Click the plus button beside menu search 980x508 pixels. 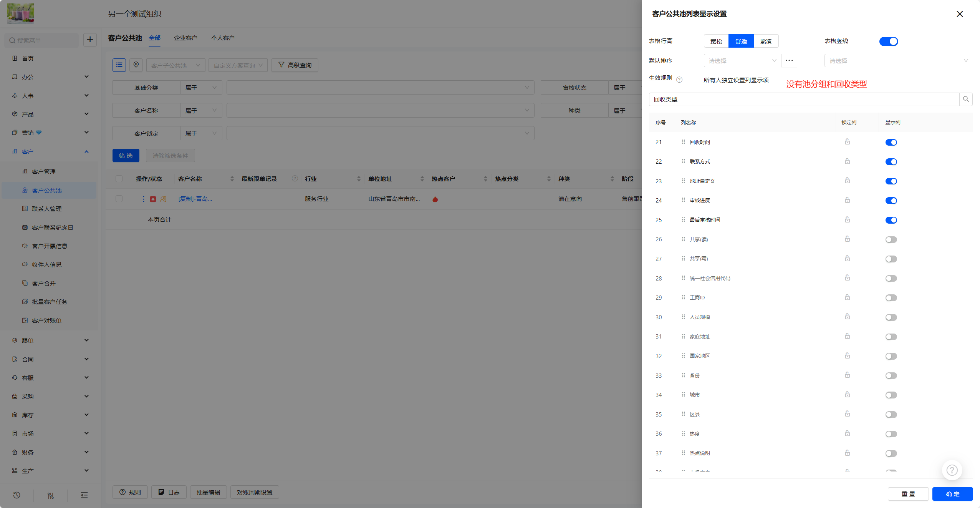(90, 40)
